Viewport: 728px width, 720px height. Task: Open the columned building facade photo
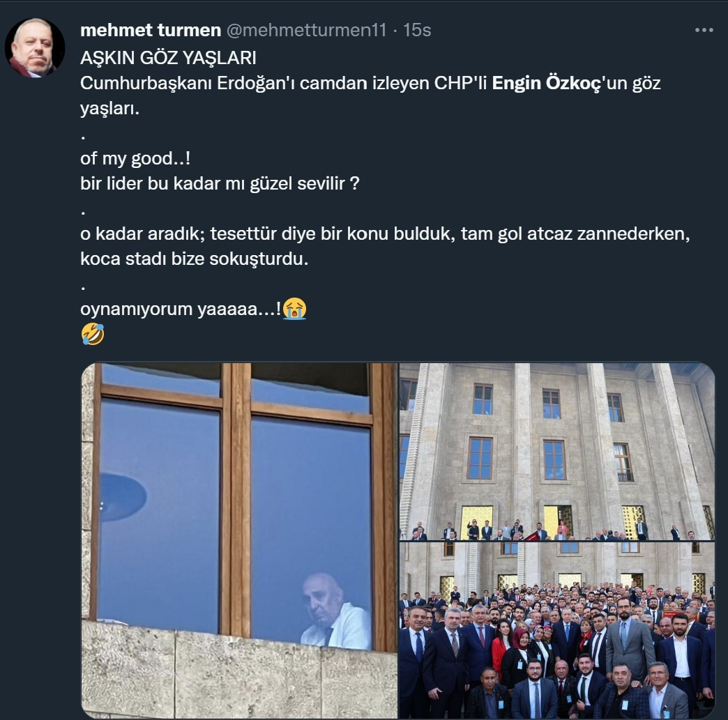[x=557, y=451]
